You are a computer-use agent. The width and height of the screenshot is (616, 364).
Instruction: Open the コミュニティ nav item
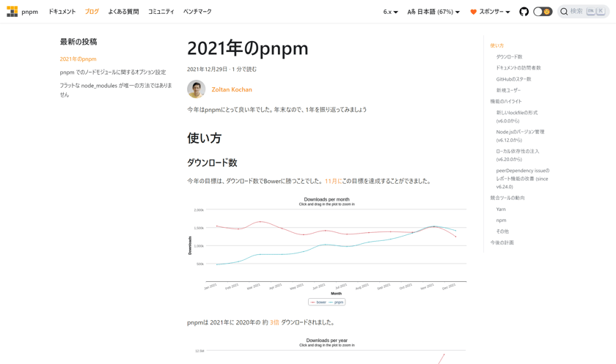pos(161,12)
